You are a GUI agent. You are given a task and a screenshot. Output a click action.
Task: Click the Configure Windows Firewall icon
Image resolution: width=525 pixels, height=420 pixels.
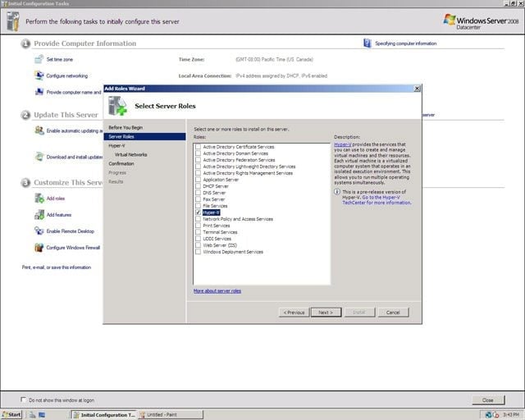(x=39, y=248)
